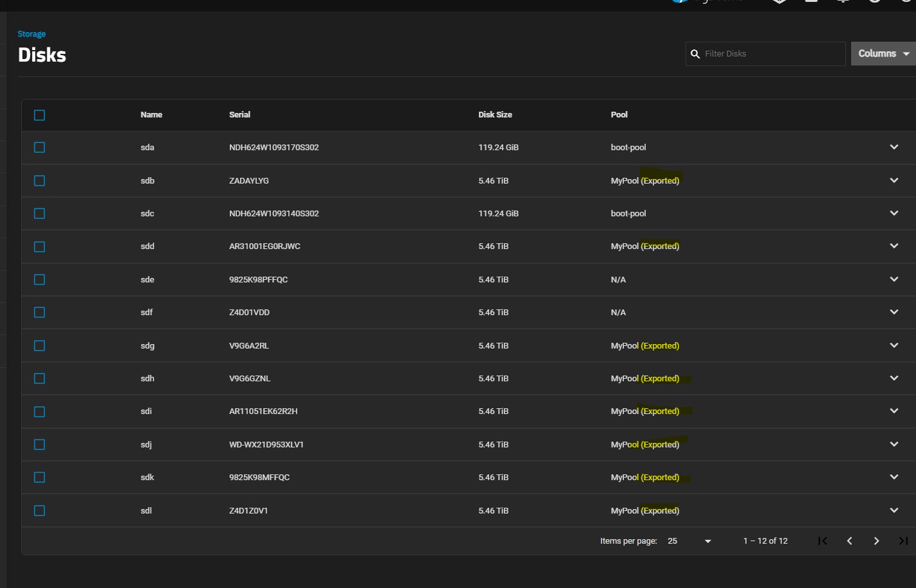
Task: Select the checkbox for disk sda
Action: coord(40,148)
